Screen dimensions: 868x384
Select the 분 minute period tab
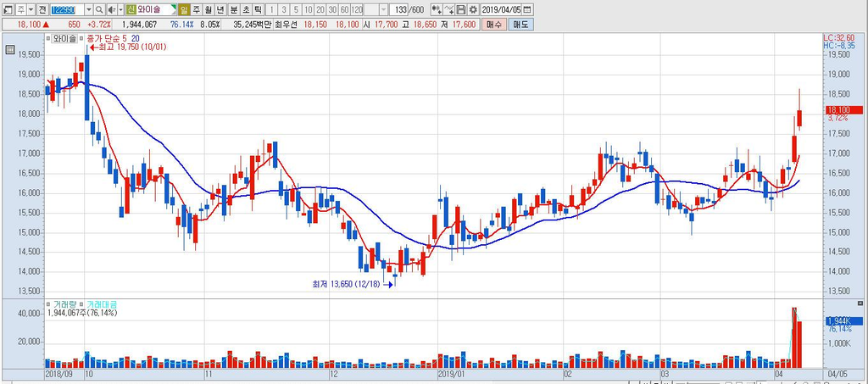(234, 10)
